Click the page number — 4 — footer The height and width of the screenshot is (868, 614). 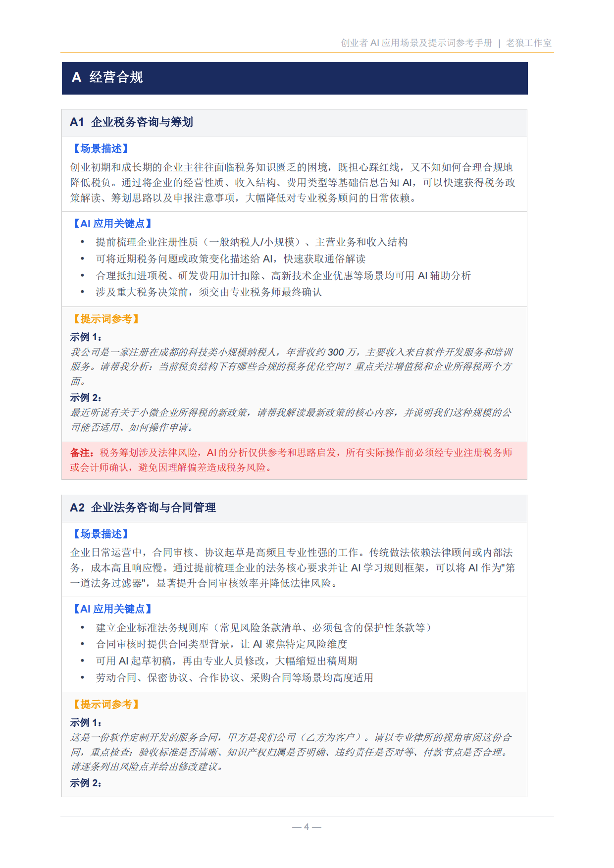307,827
